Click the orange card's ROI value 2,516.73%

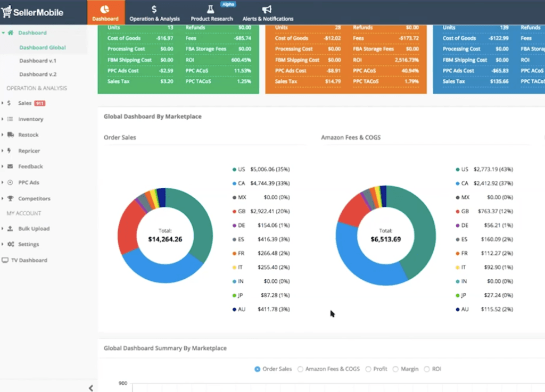407,60
